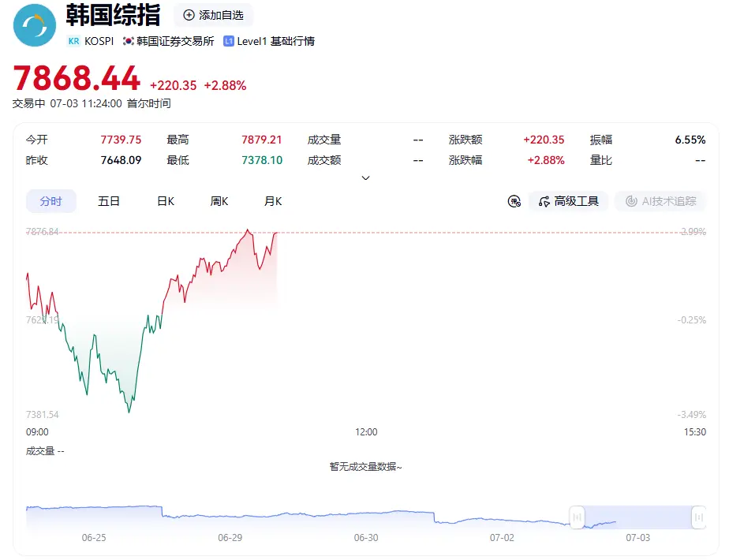
Task: Click the 昨收 value 7648.09
Action: pyautogui.click(x=121, y=160)
